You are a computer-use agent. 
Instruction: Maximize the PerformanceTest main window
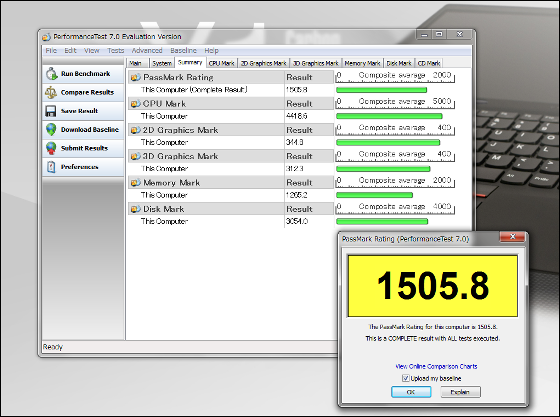coord(439,35)
